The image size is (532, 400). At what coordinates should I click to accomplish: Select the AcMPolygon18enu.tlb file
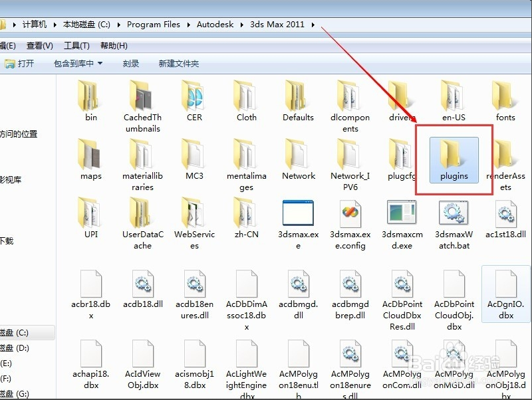pos(298,369)
